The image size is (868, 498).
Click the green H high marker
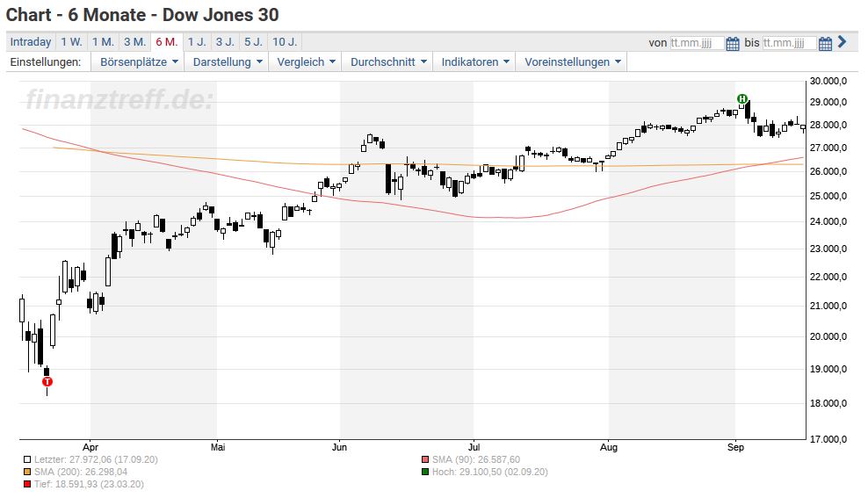(x=742, y=99)
